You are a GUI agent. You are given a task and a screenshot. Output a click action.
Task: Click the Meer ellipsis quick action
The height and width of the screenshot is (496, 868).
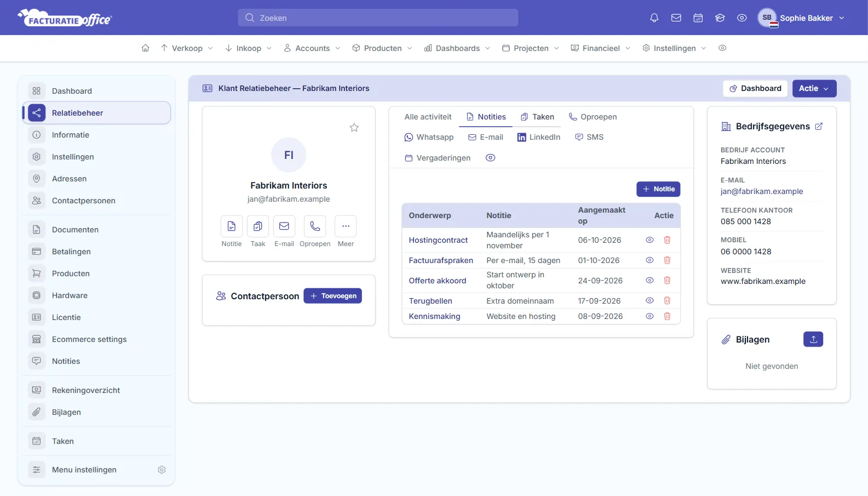tap(346, 226)
